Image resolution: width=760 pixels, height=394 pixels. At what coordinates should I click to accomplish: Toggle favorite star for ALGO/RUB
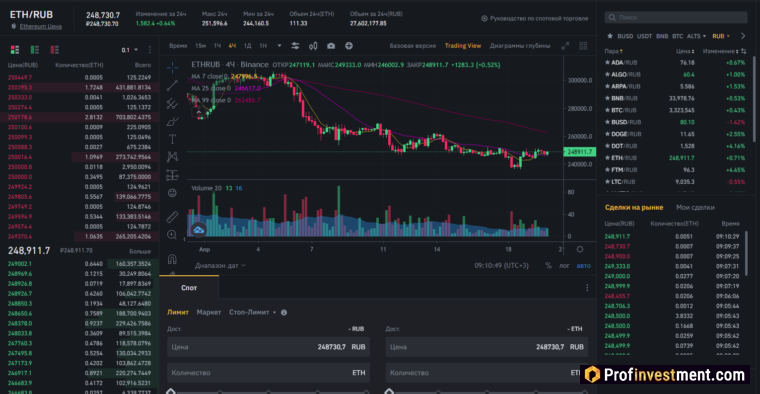(x=607, y=75)
